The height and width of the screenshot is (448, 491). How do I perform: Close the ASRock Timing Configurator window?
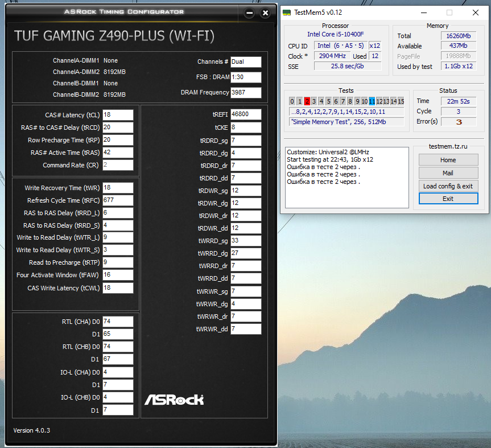pyautogui.click(x=265, y=13)
